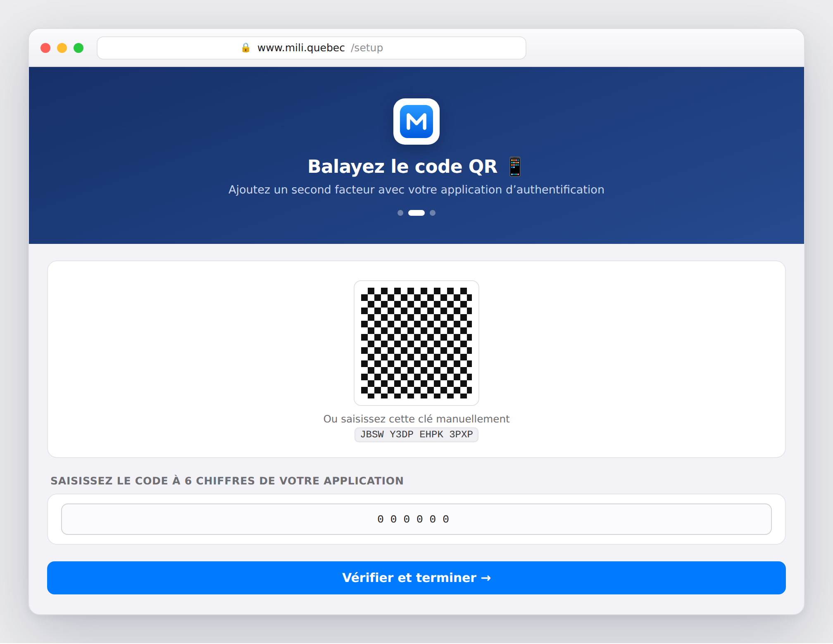Image resolution: width=833 pixels, height=644 pixels.
Task: Select the manual key JBSW Y3DP EHPK 3PXP
Action: [416, 434]
